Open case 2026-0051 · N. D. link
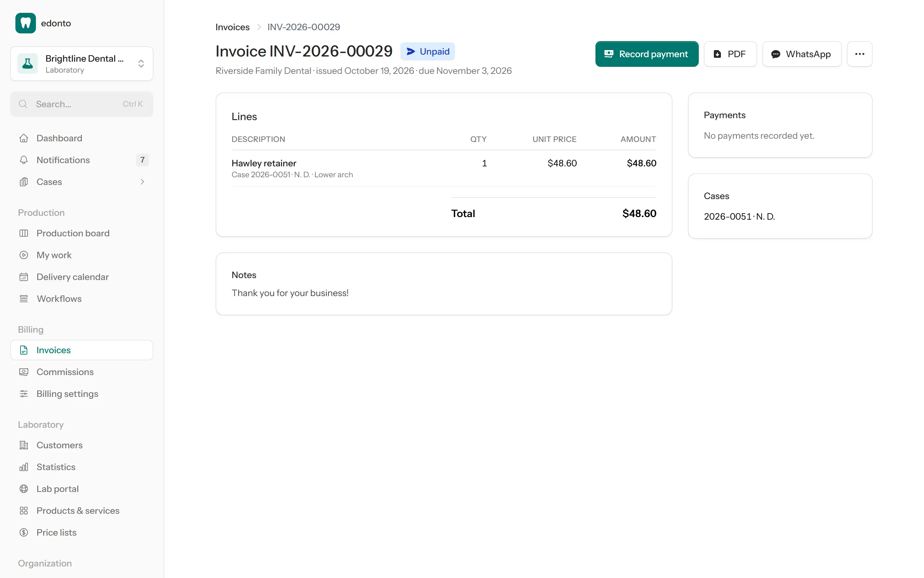The width and height of the screenshot is (924, 578). pyautogui.click(x=739, y=216)
